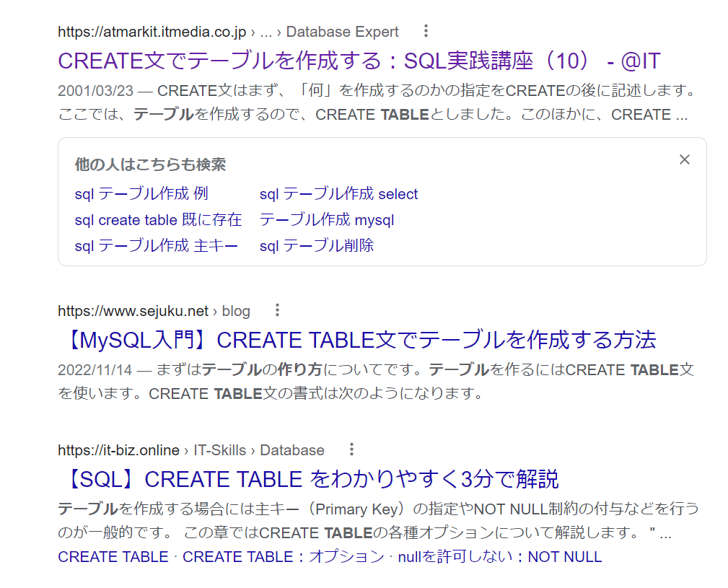Search for sql テーブル作成 select
Image resolution: width=728 pixels, height=588 pixels.
coord(338,193)
